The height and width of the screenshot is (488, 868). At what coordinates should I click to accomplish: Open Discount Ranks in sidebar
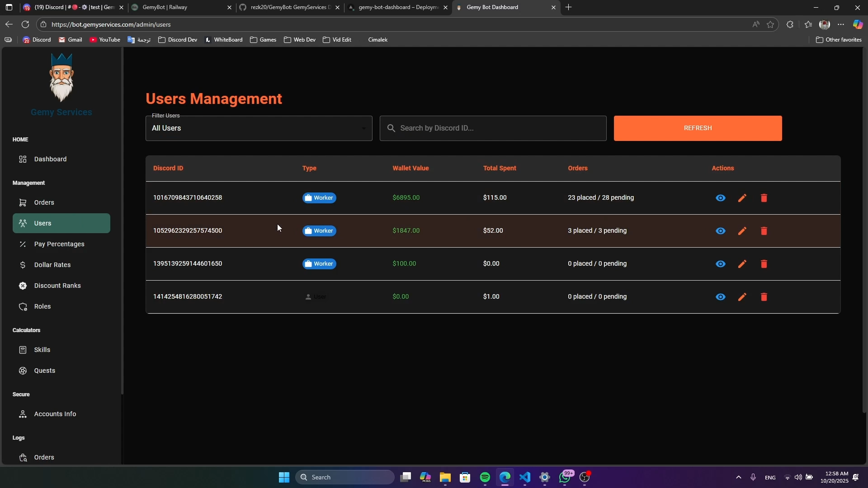(x=57, y=286)
